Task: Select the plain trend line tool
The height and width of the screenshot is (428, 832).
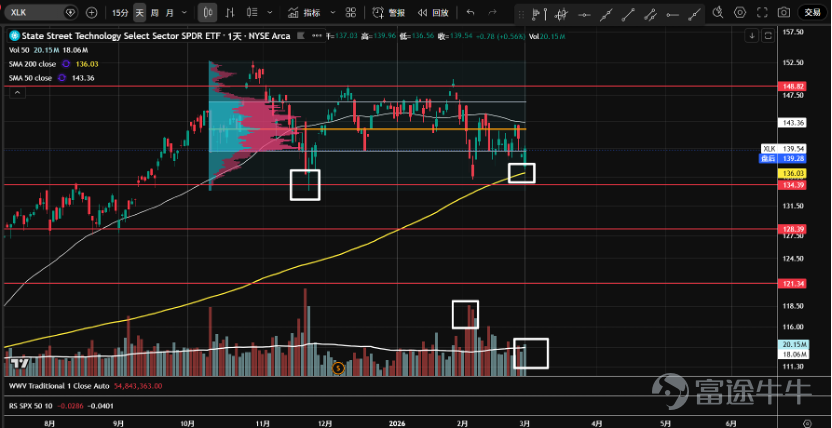Action: tap(628, 14)
